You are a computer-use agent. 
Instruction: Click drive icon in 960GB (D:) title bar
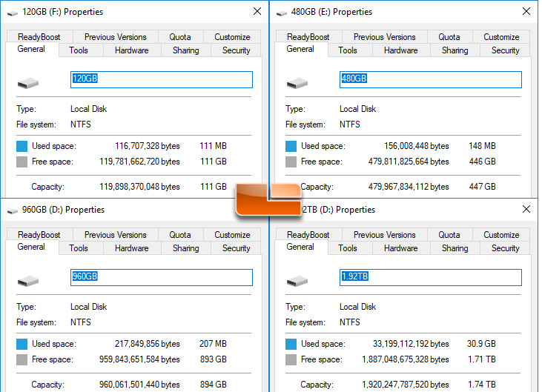13,211
